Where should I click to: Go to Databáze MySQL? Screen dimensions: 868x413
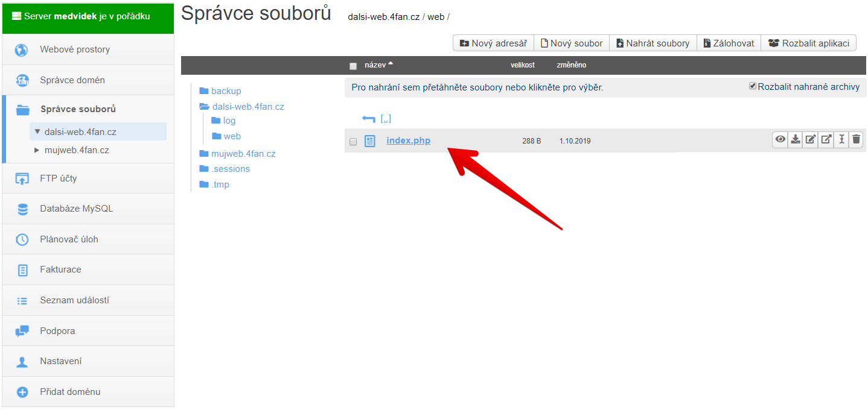click(x=88, y=209)
